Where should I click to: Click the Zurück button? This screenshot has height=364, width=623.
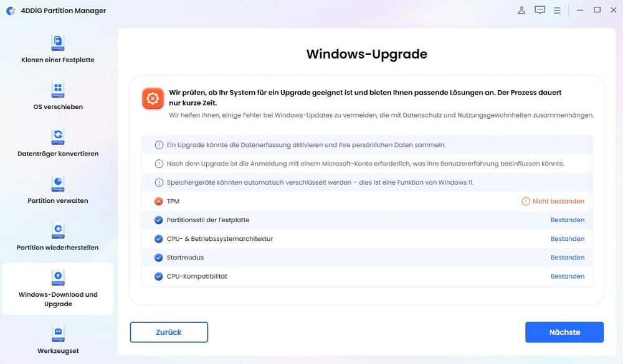tap(169, 332)
